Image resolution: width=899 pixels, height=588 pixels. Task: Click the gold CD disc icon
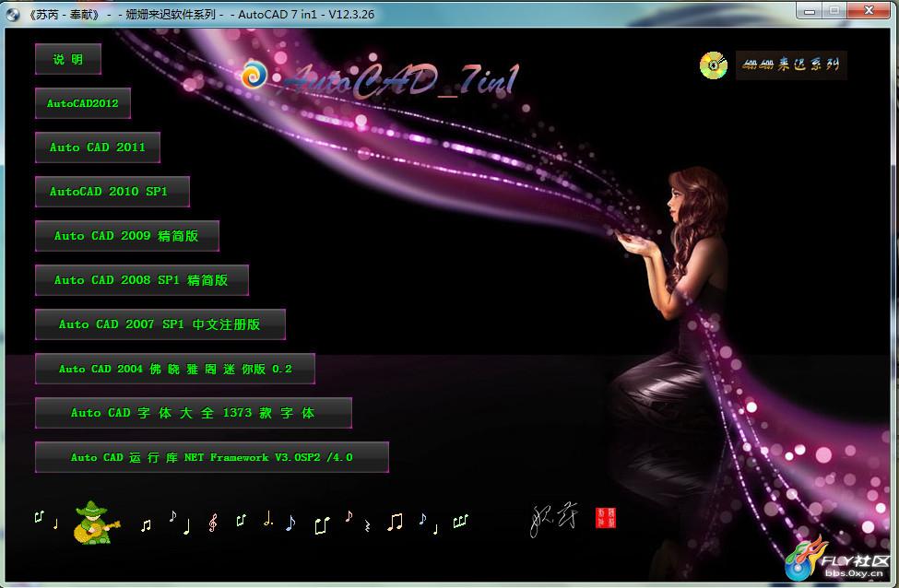(714, 65)
